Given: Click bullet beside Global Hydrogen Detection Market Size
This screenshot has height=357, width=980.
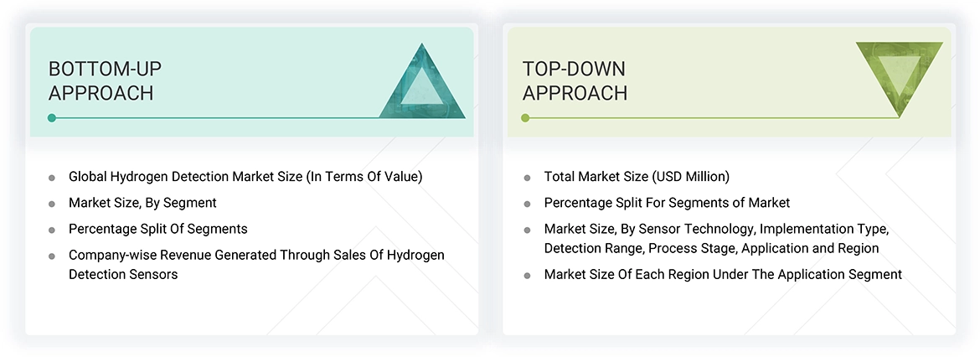Looking at the screenshot, I should (x=52, y=178).
